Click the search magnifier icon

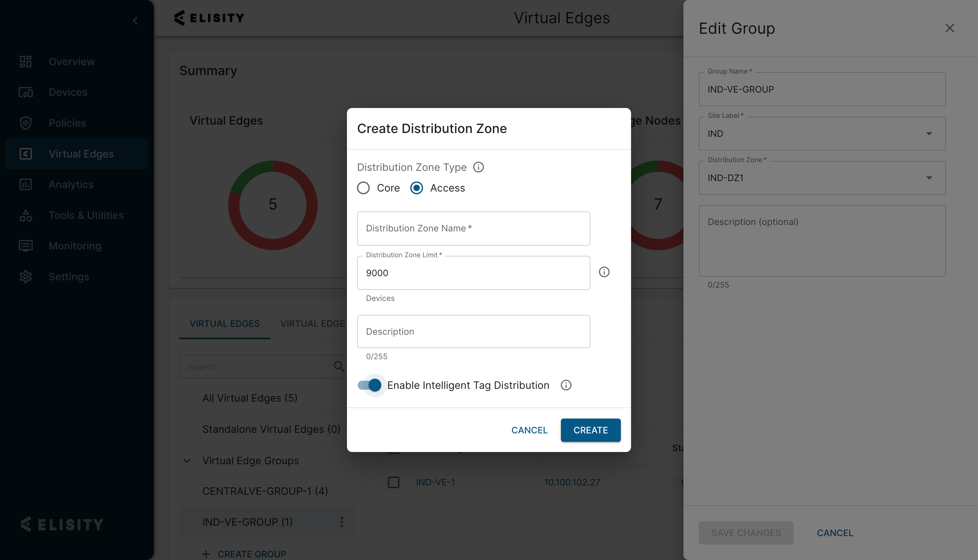pos(339,366)
